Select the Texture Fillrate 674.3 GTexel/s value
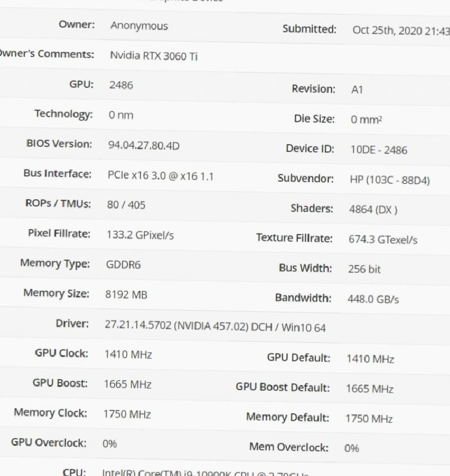The image size is (450, 476). [383, 240]
